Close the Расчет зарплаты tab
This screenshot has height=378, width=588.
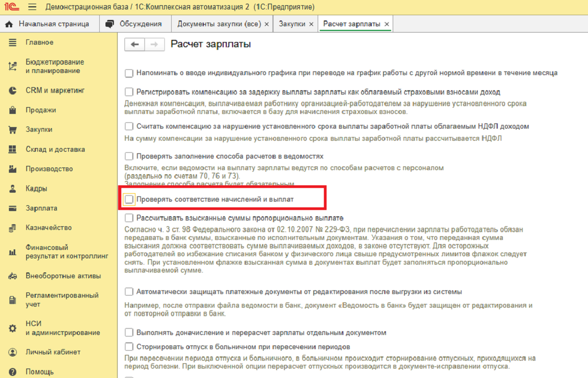tap(386, 24)
